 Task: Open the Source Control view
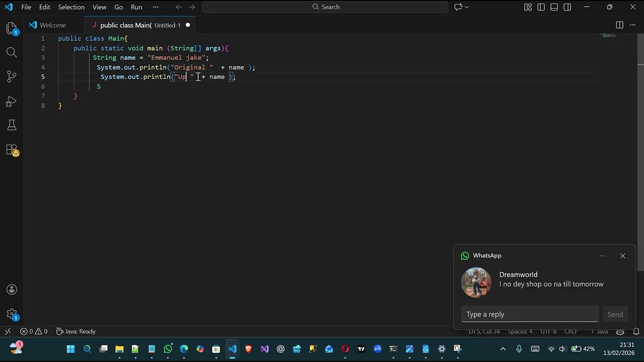(x=12, y=76)
